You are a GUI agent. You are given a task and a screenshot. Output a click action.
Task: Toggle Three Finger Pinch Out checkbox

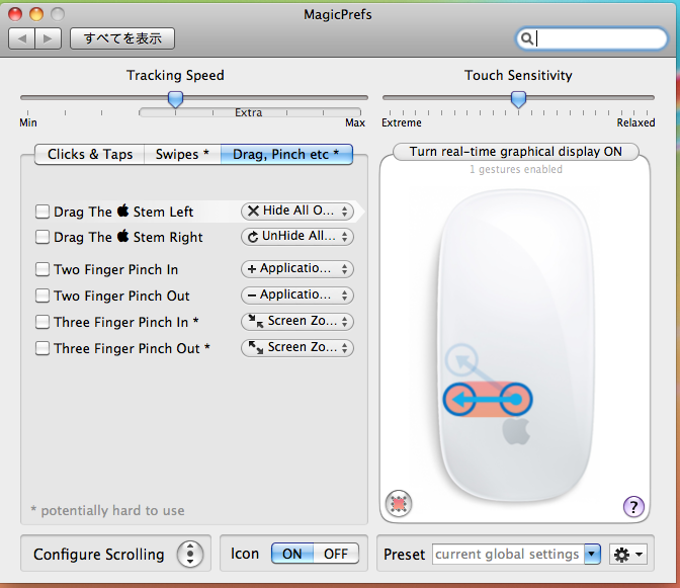42,348
